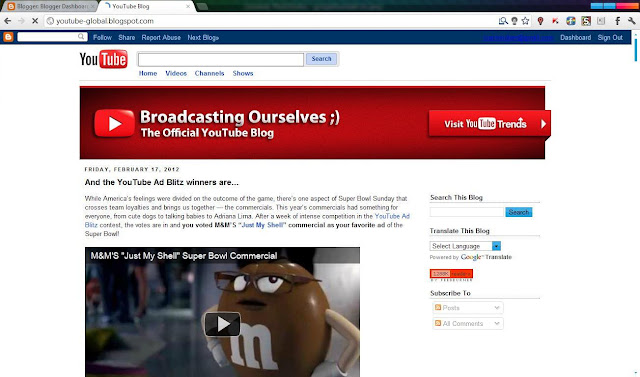640x377 pixels.
Task: Click the greyed-out extension icon
Action: pos(601,21)
